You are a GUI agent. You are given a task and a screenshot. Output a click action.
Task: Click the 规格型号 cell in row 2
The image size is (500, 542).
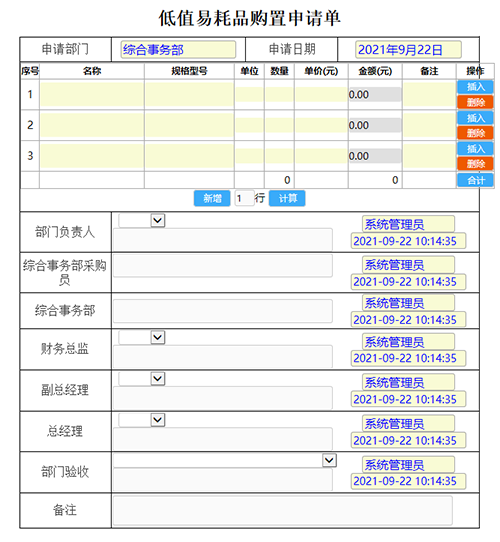point(189,125)
